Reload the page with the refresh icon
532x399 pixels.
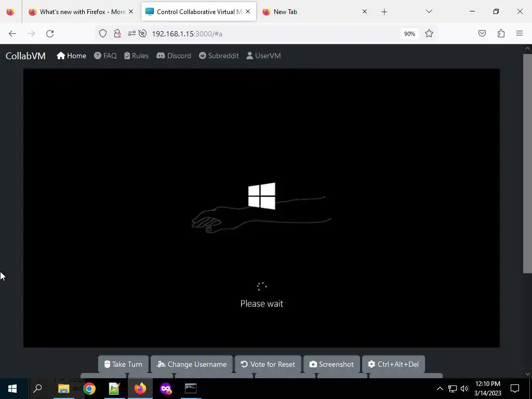coord(50,34)
